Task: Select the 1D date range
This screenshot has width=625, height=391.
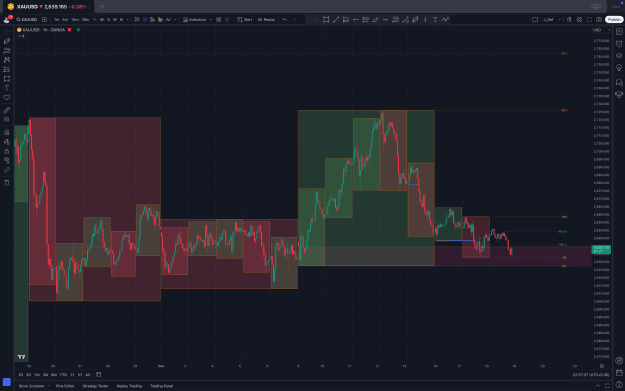Action: click(x=21, y=375)
